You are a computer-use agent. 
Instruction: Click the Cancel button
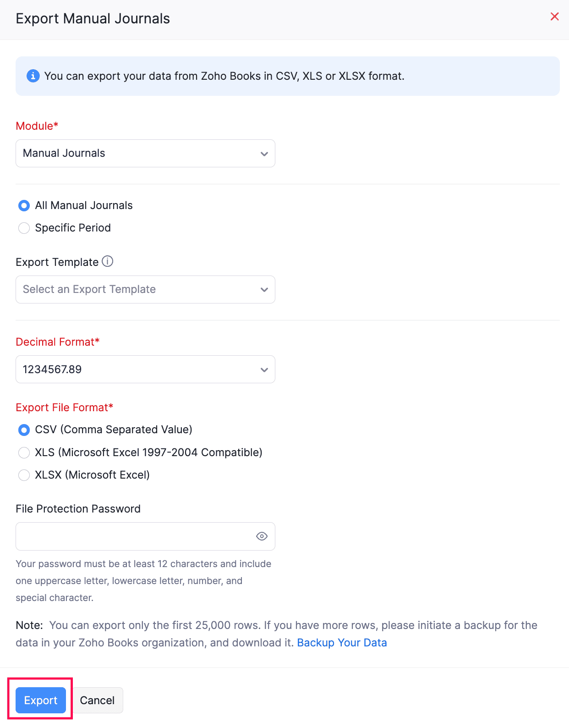[x=97, y=700]
